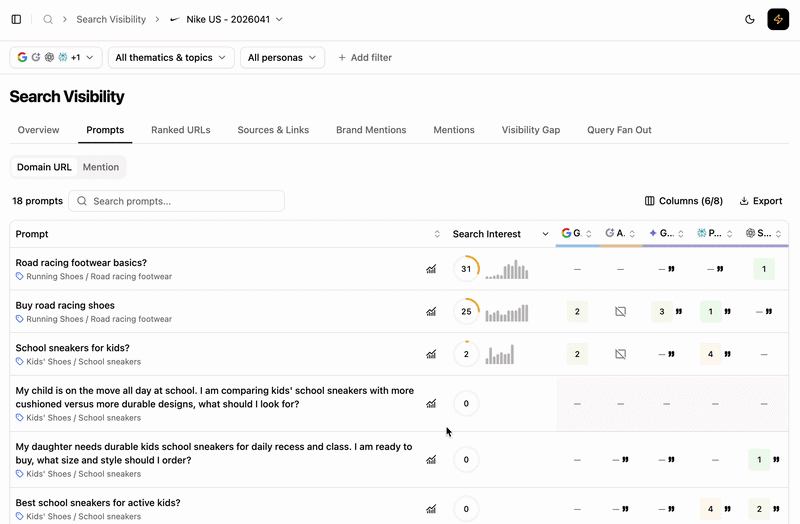The height and width of the screenshot is (524, 800).
Task: Switch to the Overview tab
Action: [x=38, y=130]
